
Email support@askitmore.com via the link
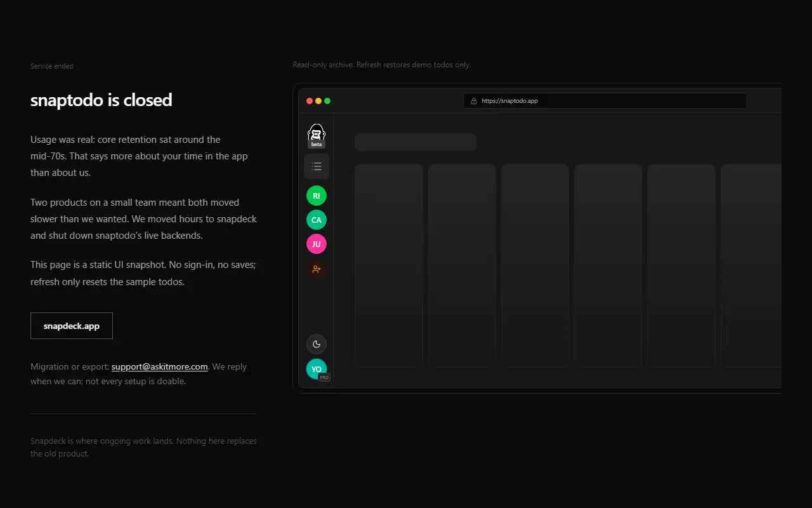(160, 366)
